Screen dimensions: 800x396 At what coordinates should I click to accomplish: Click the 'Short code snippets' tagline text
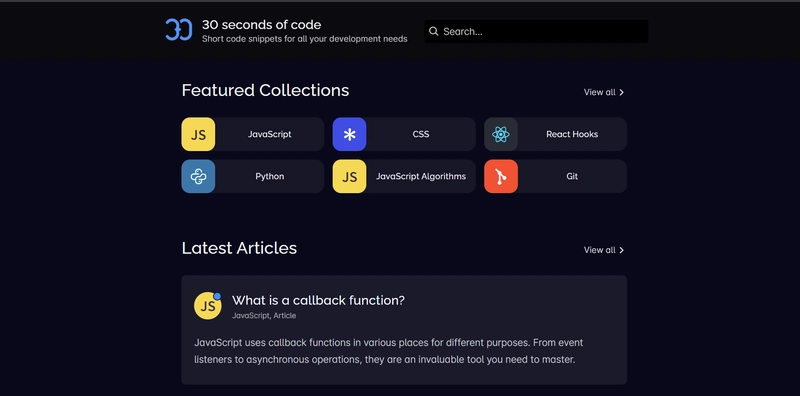point(305,39)
